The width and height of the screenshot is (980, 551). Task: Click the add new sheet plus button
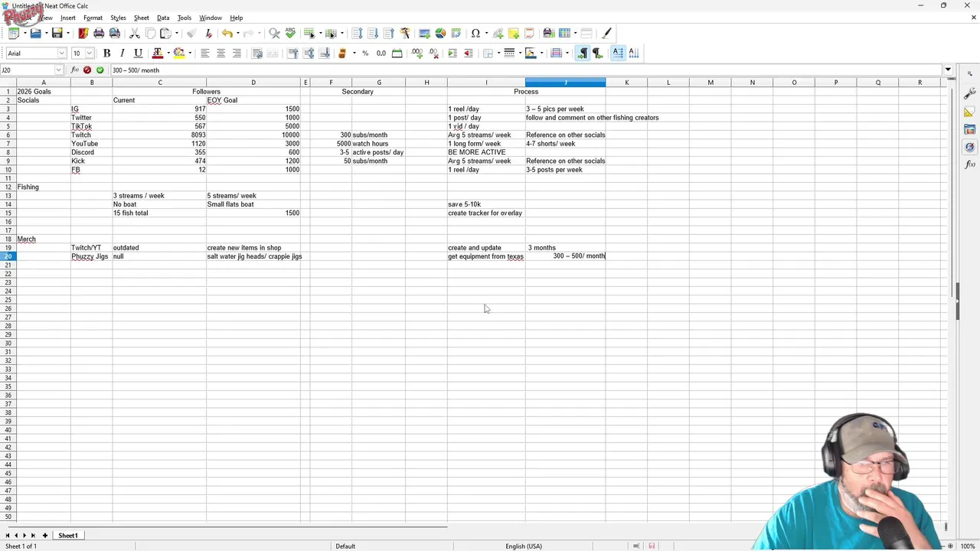[44, 536]
